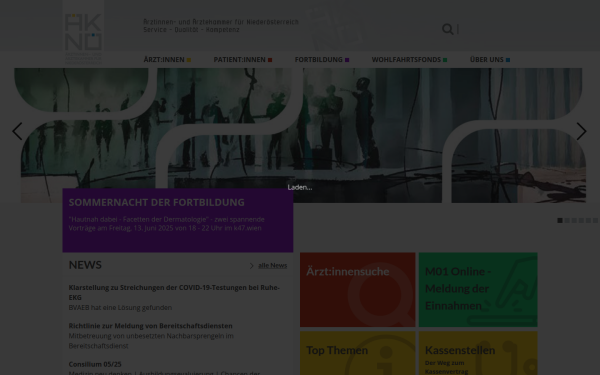Click 'Mitbetreuung von unbesetzten Nachbarsprengeln' text
The image size is (600, 375).
pyautogui.click(x=151, y=341)
